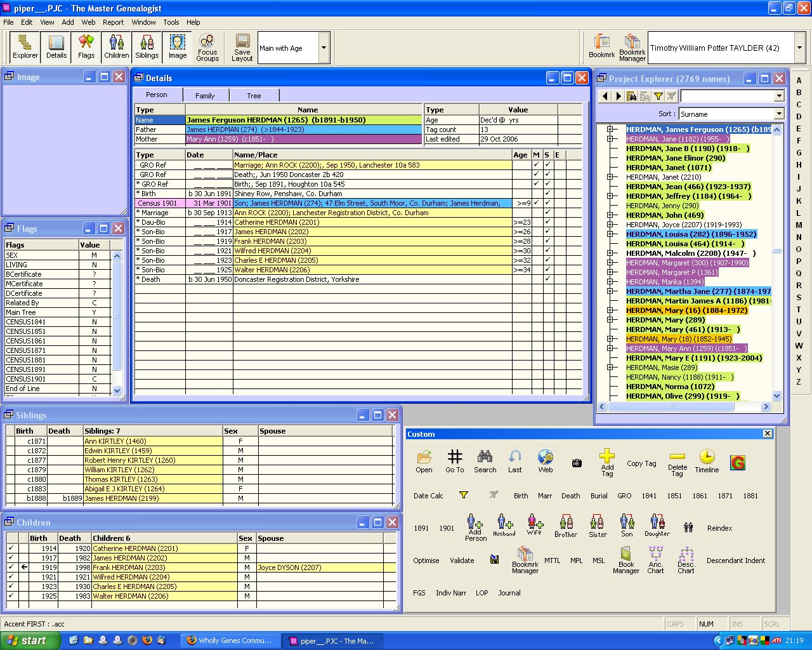Open the Children window toolbar icon
Viewport: 812px width, 650px height.
coord(117,48)
